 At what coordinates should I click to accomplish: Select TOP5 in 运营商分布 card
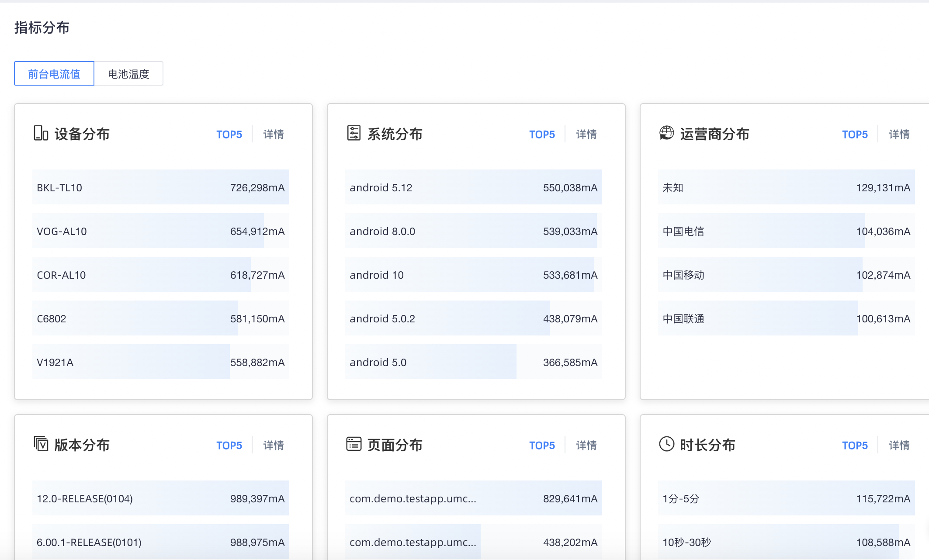[855, 134]
